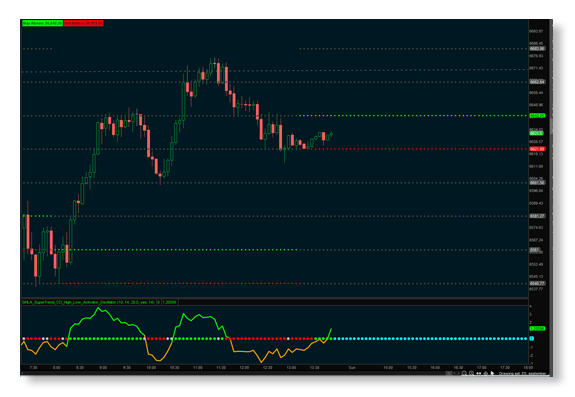
Task: Click the green 1.20596 oscillator axis bubble
Action: pyautogui.click(x=537, y=328)
